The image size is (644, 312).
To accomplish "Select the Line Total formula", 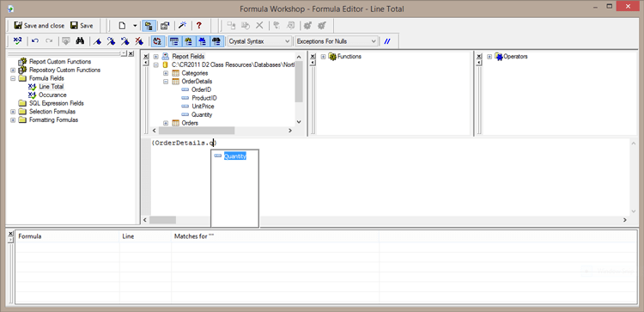I will [52, 86].
